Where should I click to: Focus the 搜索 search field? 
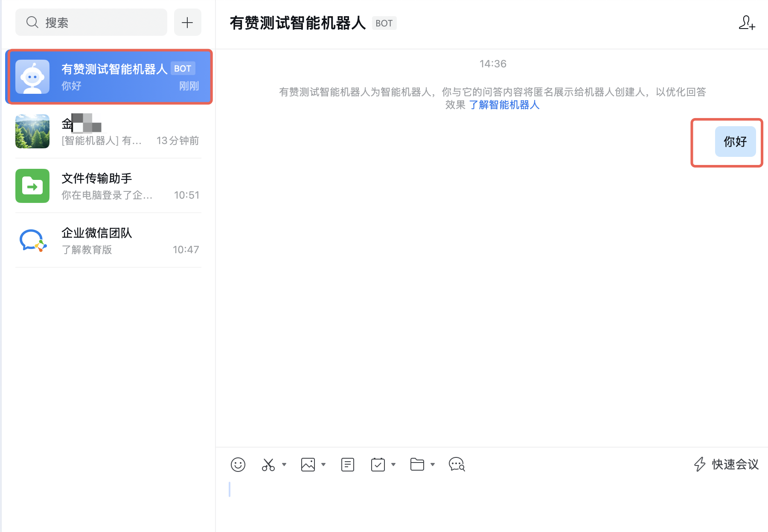point(91,23)
